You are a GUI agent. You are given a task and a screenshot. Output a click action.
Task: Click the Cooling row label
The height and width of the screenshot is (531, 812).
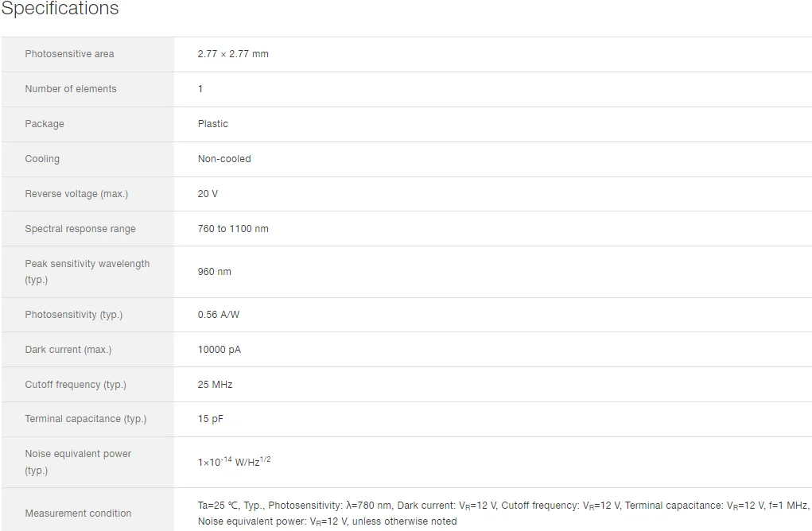[x=42, y=159]
